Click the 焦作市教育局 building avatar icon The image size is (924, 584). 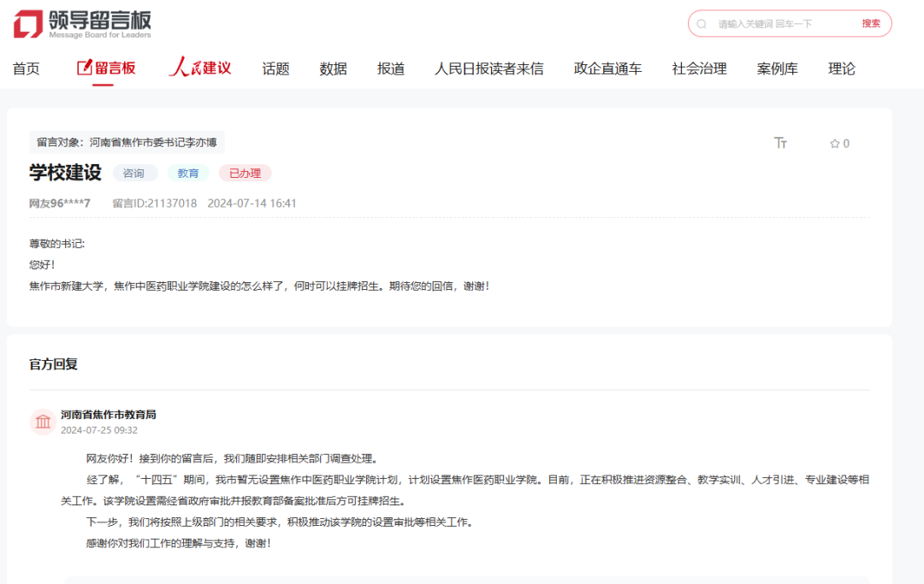43,422
